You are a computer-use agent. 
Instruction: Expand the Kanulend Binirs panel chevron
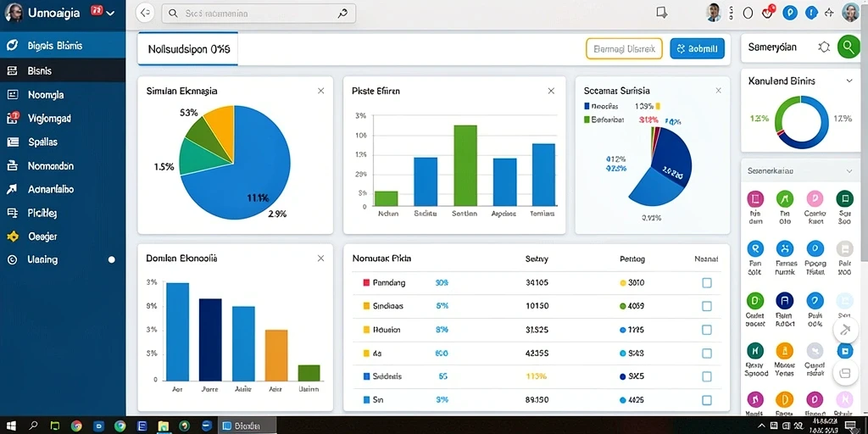tap(849, 81)
